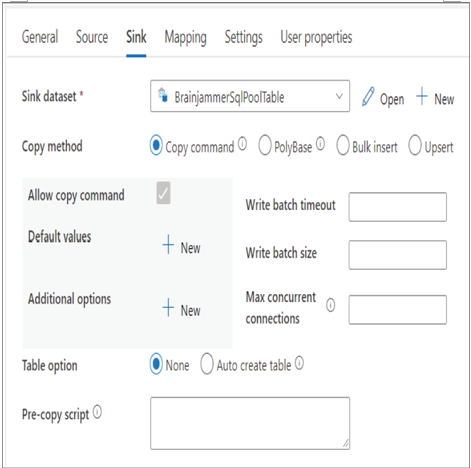Choose Upsert as copy method
Image resolution: width=471 pixels, height=468 pixels.
point(415,145)
